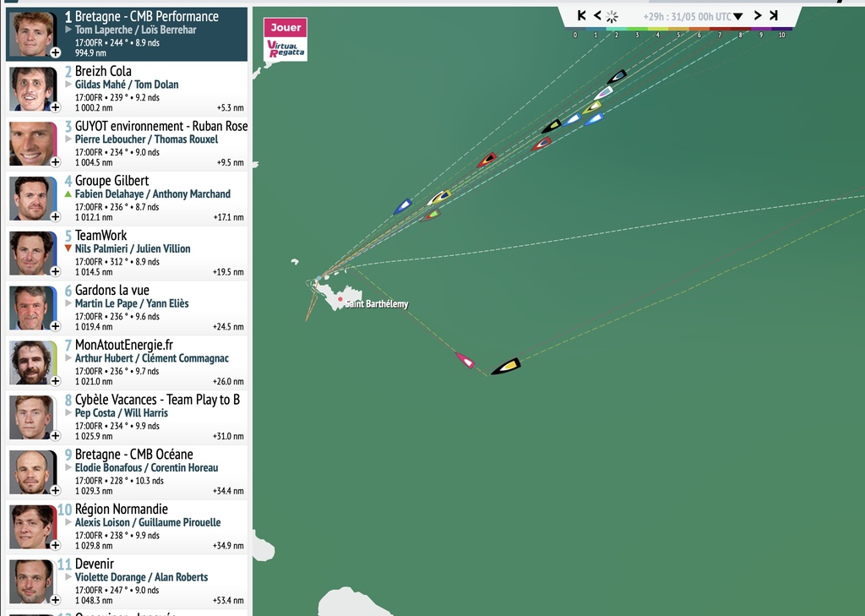The height and width of the screenshot is (616, 865).
Task: Select blue boat leading the fleet
Action: coord(403,206)
